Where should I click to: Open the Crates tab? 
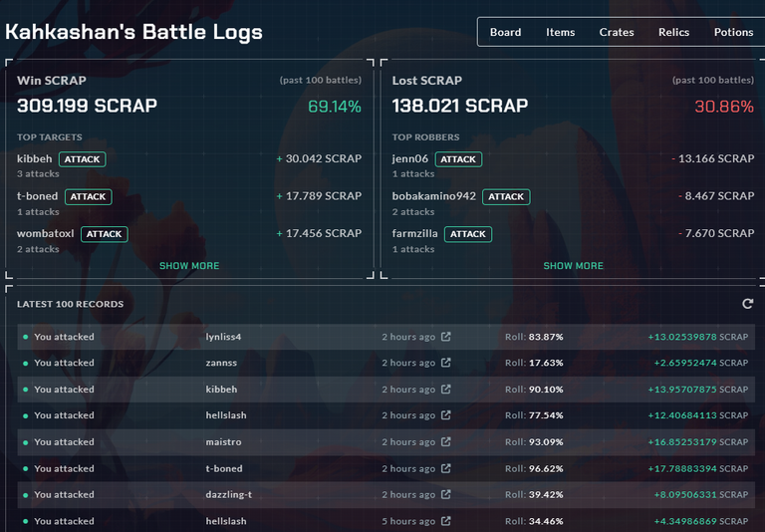point(617,32)
